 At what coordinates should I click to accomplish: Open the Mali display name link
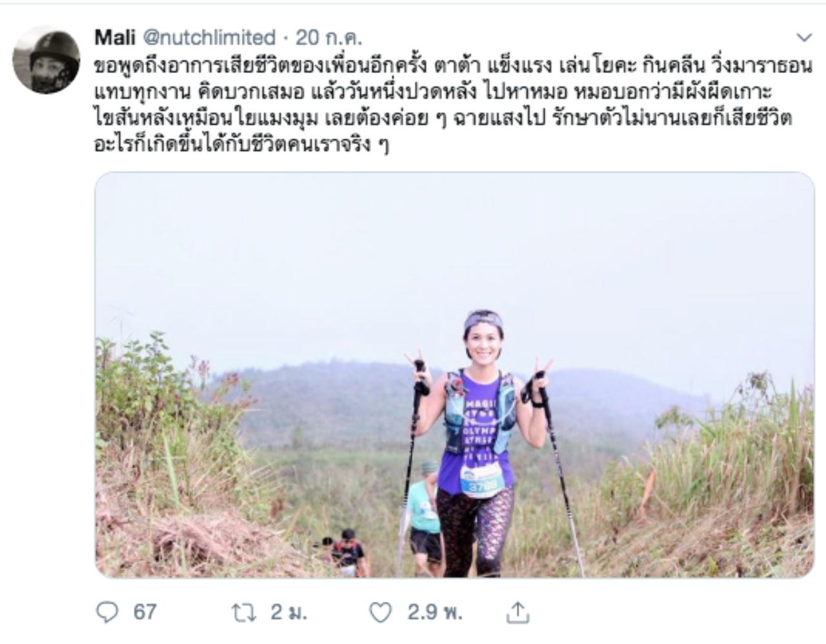point(115,37)
